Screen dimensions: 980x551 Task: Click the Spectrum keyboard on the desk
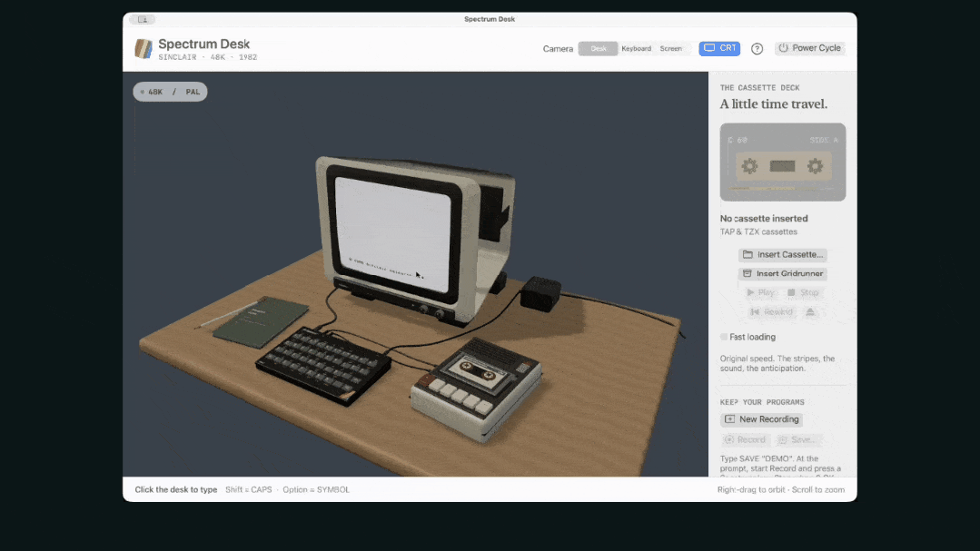point(323,364)
